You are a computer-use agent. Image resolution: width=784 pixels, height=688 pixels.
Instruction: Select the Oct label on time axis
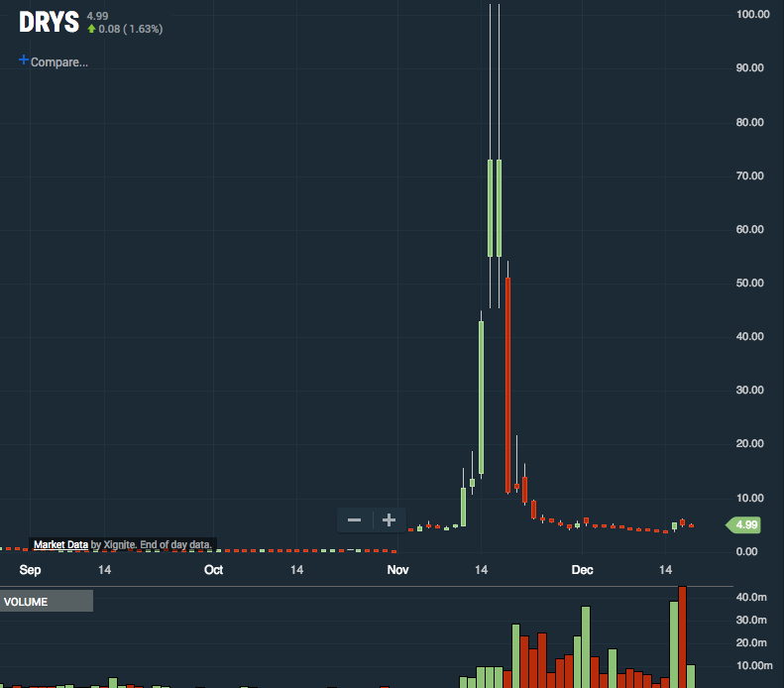pos(213,570)
